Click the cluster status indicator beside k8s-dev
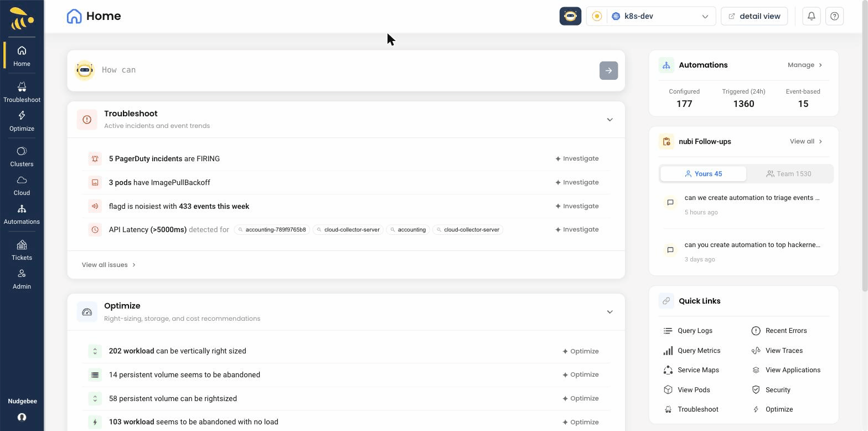Viewport: 868px width, 431px height. [x=597, y=16]
